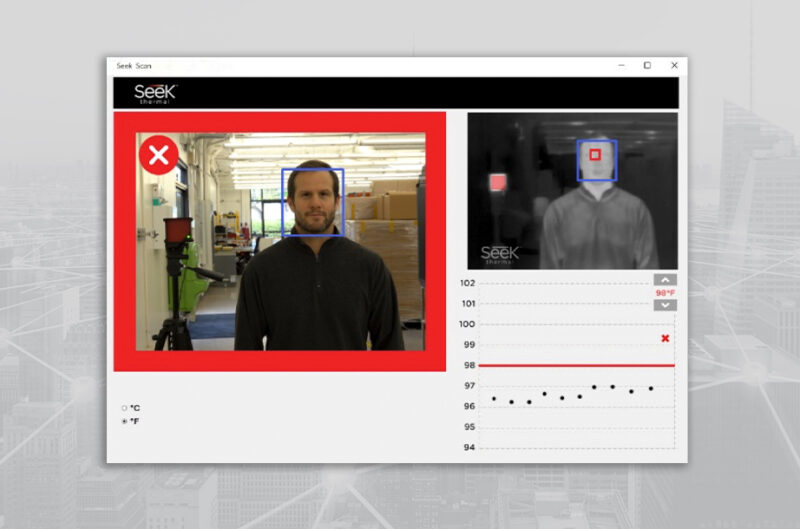
Task: Click the Seek Scan window title
Action: coord(134,66)
